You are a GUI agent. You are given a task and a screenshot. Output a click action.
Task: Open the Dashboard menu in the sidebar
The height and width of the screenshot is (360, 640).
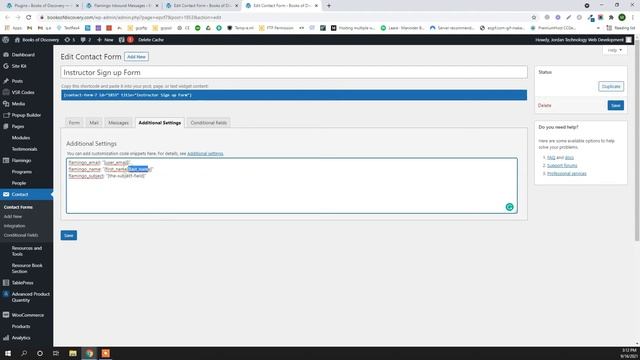click(x=23, y=55)
